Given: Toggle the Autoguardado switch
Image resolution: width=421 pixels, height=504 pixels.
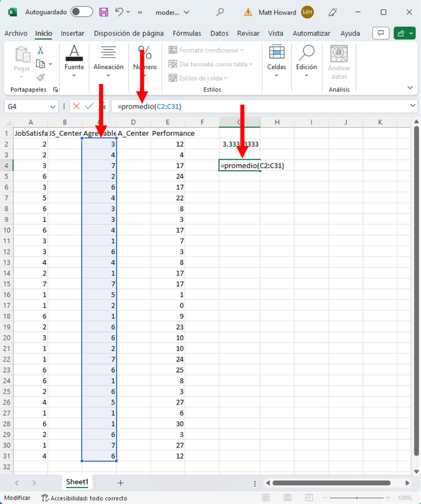Looking at the screenshot, I should coord(81,12).
